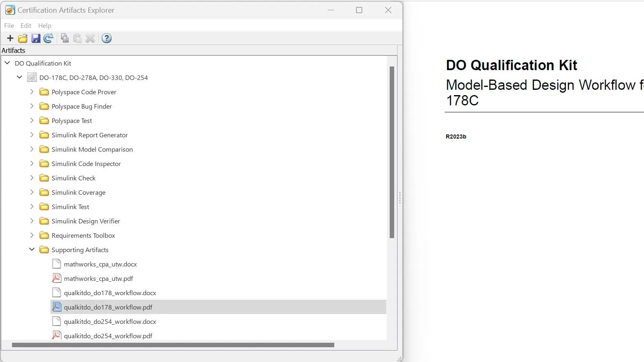Click the qualkitdo_do254_workflow.docx file icon
644x362 pixels.
57,321
